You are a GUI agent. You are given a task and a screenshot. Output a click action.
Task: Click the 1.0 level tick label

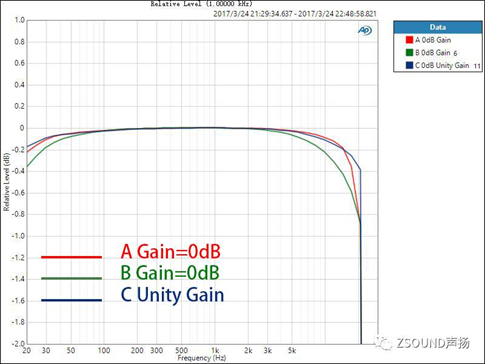pyautogui.click(x=20, y=20)
